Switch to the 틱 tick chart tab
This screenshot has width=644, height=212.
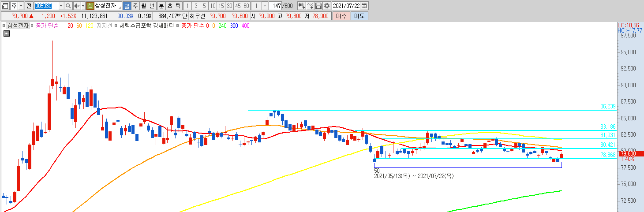tap(178, 6)
